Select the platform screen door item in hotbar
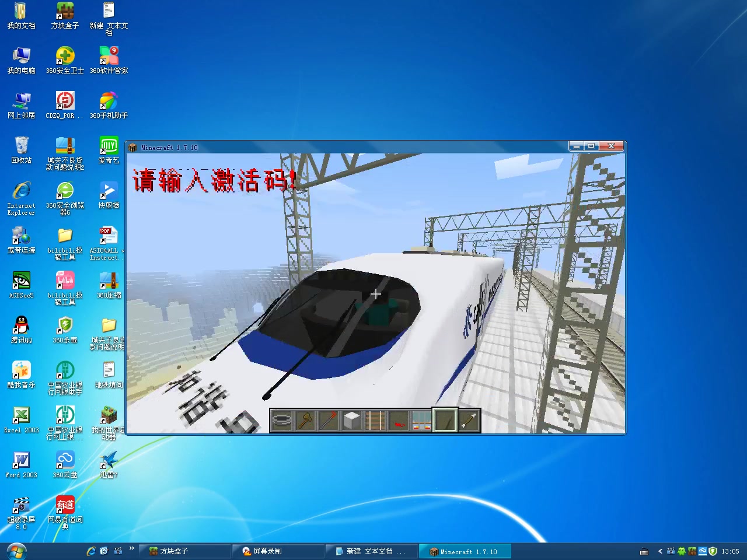 [x=421, y=421]
